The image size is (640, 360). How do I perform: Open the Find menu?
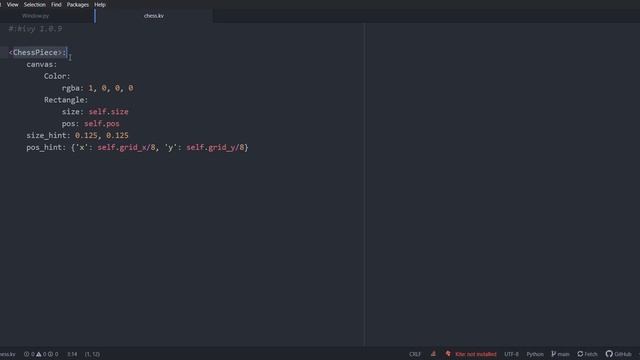click(x=56, y=4)
